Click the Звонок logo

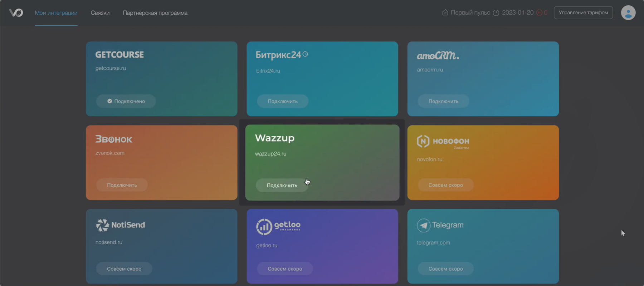114,139
